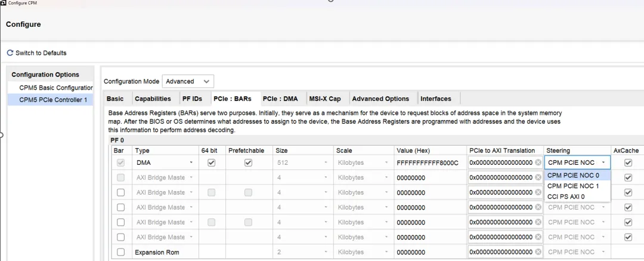Toggle AxCache checkbox in the DMA row
This screenshot has width=644, height=261.
click(x=627, y=162)
